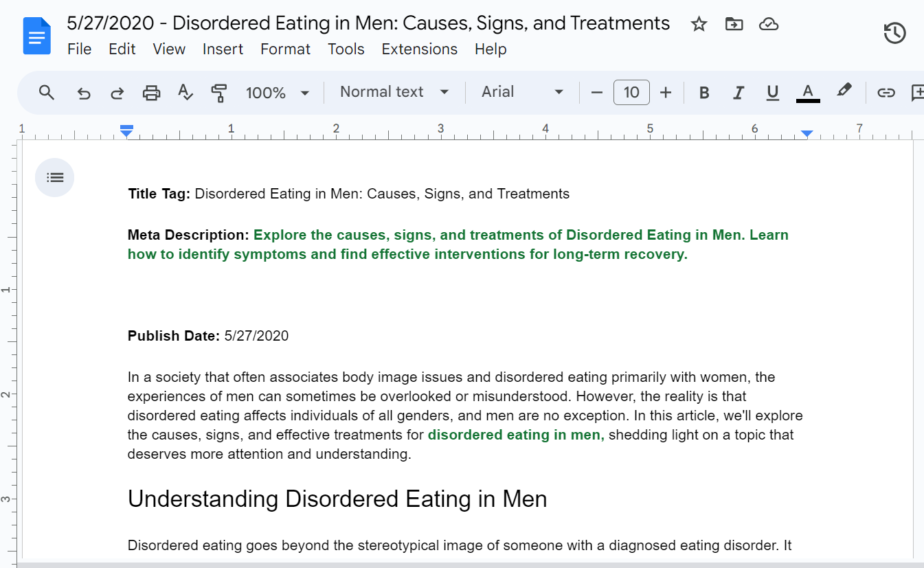This screenshot has height=568, width=924.
Task: Open the search menus magnifier tool
Action: point(47,93)
